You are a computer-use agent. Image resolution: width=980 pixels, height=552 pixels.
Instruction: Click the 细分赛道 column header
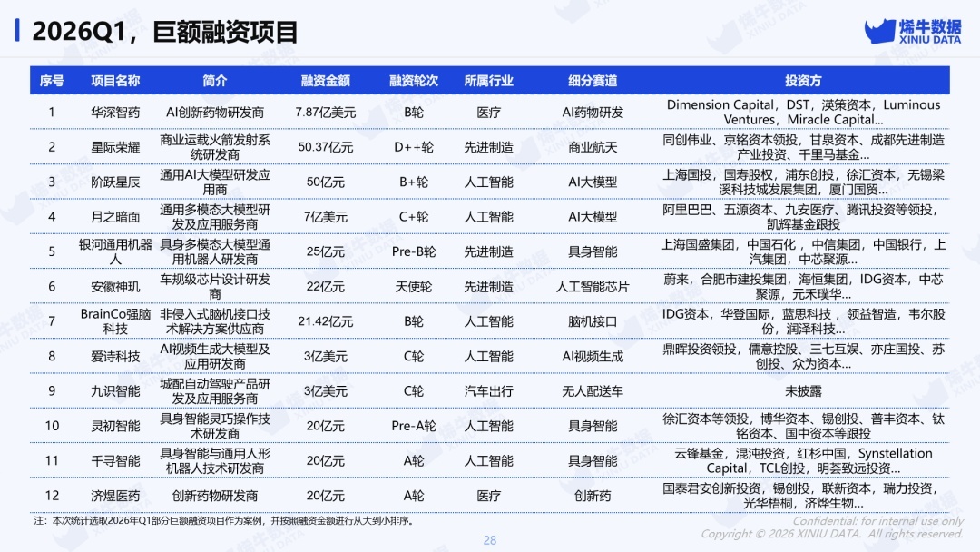pos(593,81)
